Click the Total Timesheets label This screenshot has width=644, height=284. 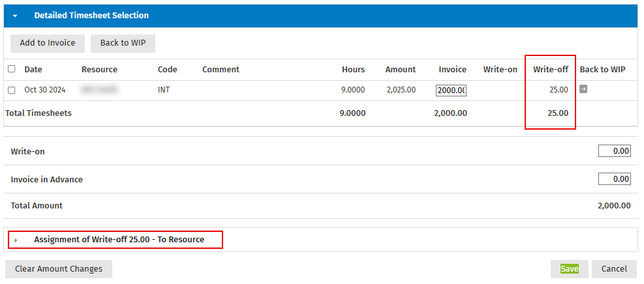[x=38, y=113]
